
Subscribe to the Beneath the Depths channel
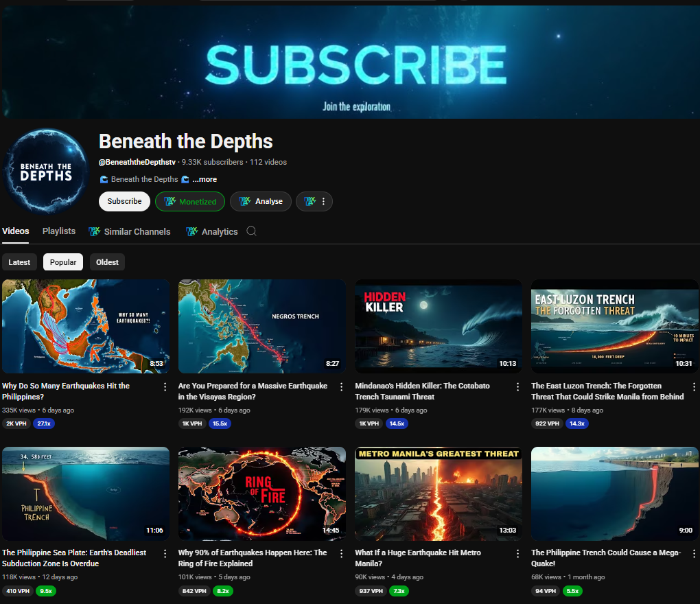[x=124, y=201]
